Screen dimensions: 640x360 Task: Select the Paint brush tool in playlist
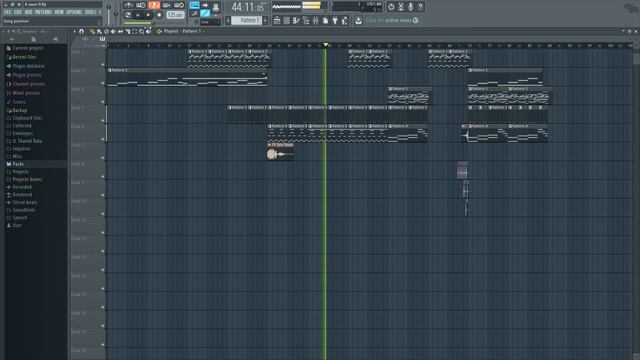(99, 31)
